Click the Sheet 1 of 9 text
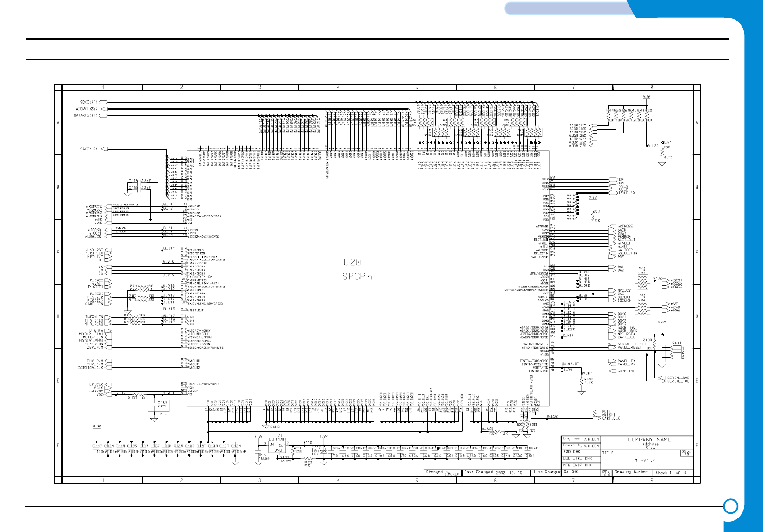The image size is (763, 532). tap(671, 473)
